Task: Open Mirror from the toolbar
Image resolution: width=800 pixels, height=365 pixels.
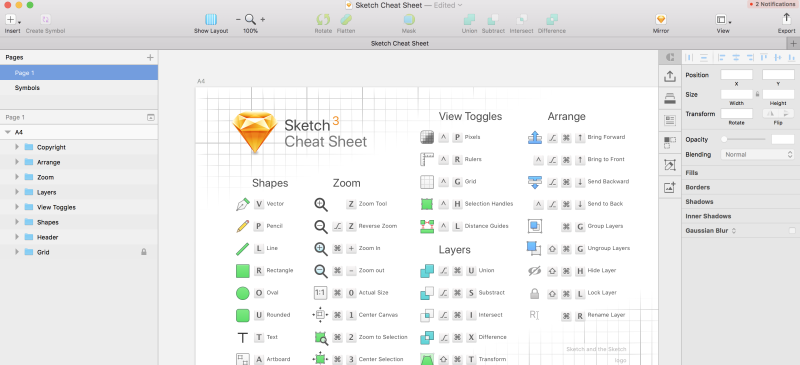Action: tap(661, 20)
